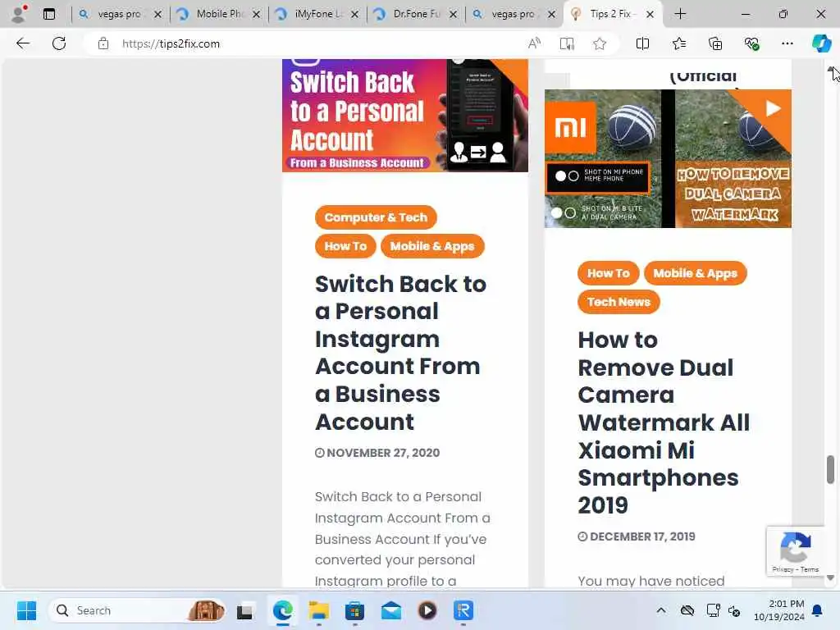Launch the Copilot sidebar icon

point(821,43)
